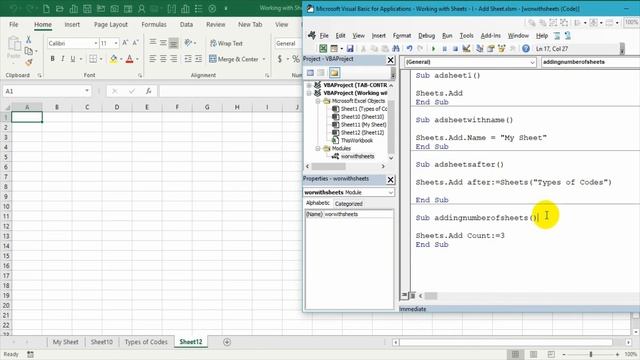
Task: Open Properties Window icon in VBA toolbar
Action: click(491, 49)
